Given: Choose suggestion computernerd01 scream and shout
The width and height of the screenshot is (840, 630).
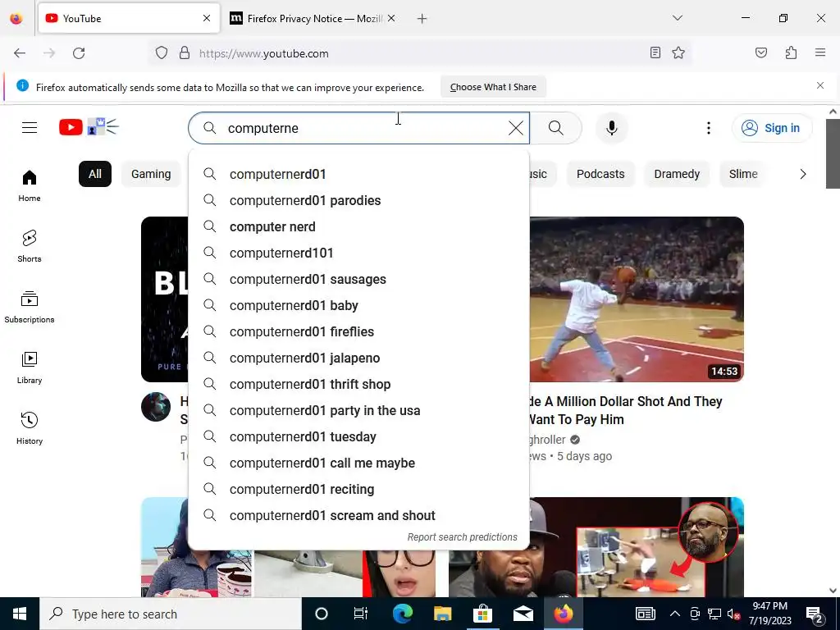Looking at the screenshot, I should [359, 515].
